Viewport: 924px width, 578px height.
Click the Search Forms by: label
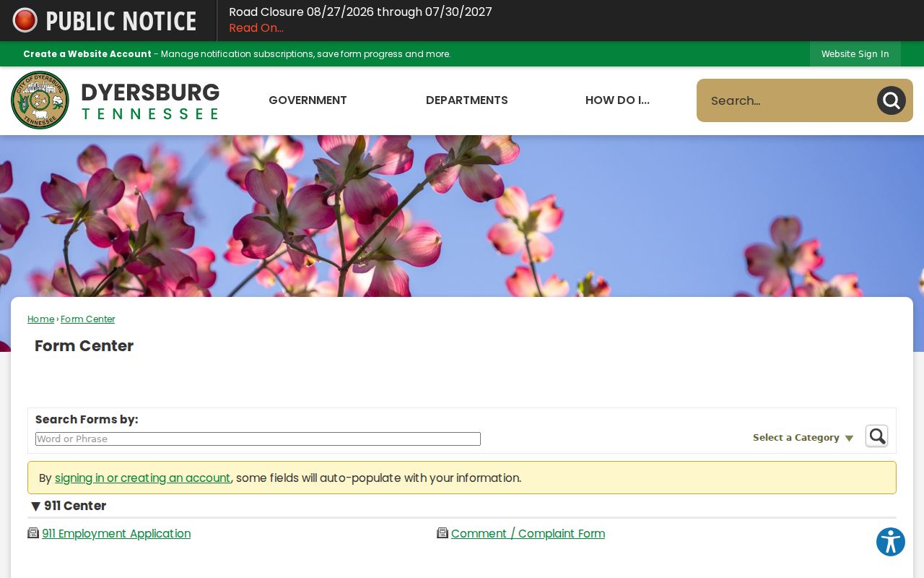87,420
